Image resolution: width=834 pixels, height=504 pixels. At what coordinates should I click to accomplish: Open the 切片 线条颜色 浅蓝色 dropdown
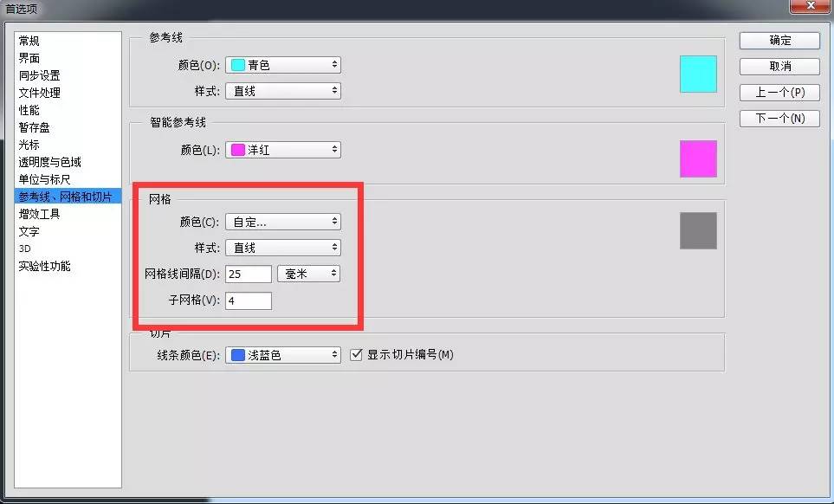(283, 355)
